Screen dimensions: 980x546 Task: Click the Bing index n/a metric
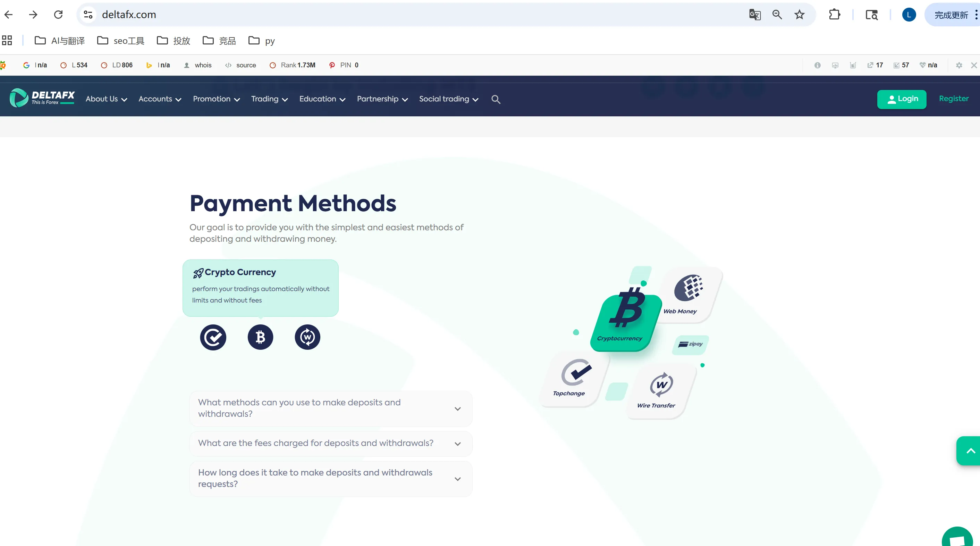[158, 65]
